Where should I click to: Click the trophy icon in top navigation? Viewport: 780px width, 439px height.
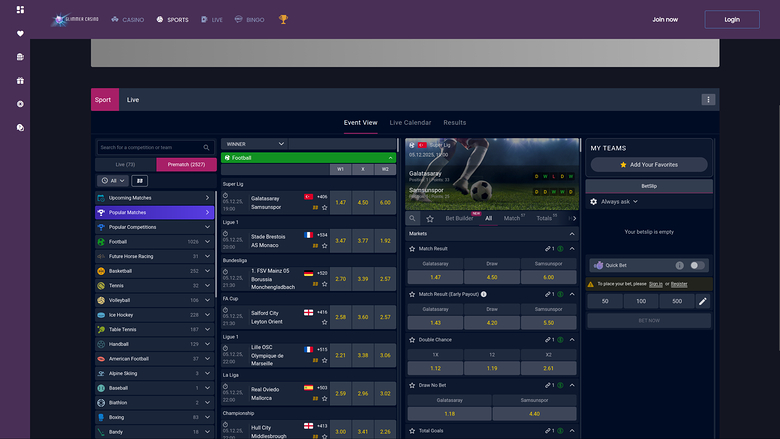(x=283, y=19)
